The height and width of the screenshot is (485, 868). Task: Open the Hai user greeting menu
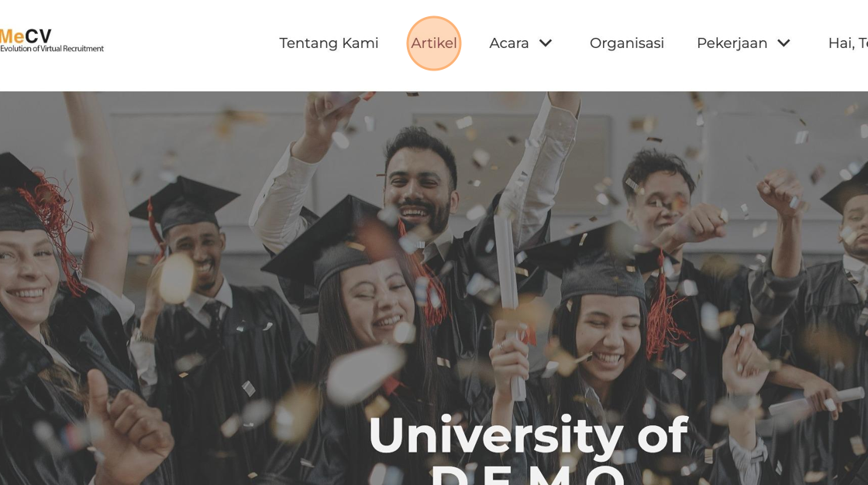[848, 43]
